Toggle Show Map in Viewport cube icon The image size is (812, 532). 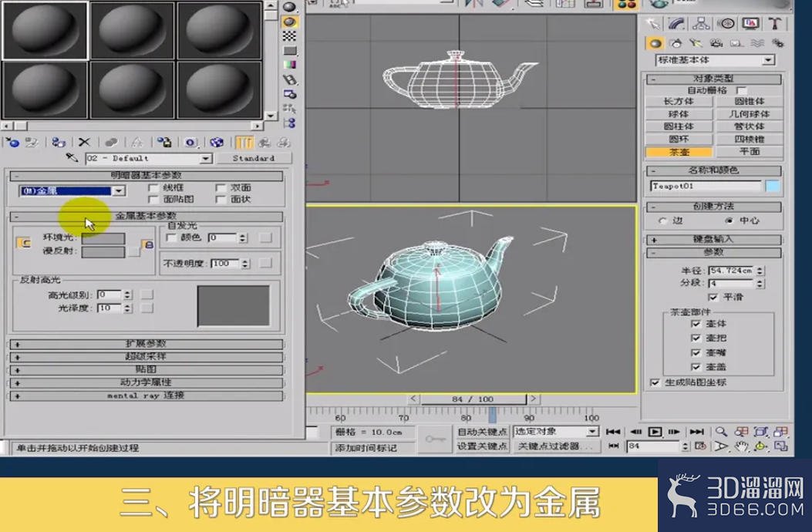(217, 143)
